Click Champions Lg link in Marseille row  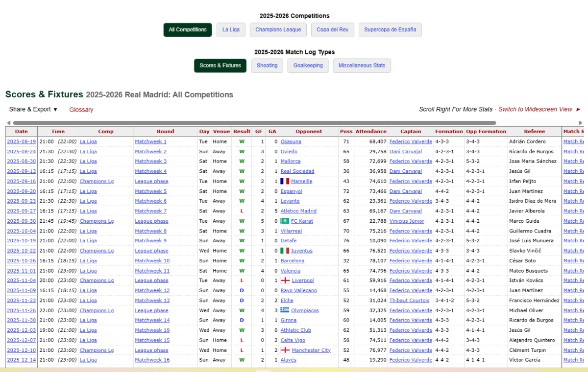[x=97, y=181]
